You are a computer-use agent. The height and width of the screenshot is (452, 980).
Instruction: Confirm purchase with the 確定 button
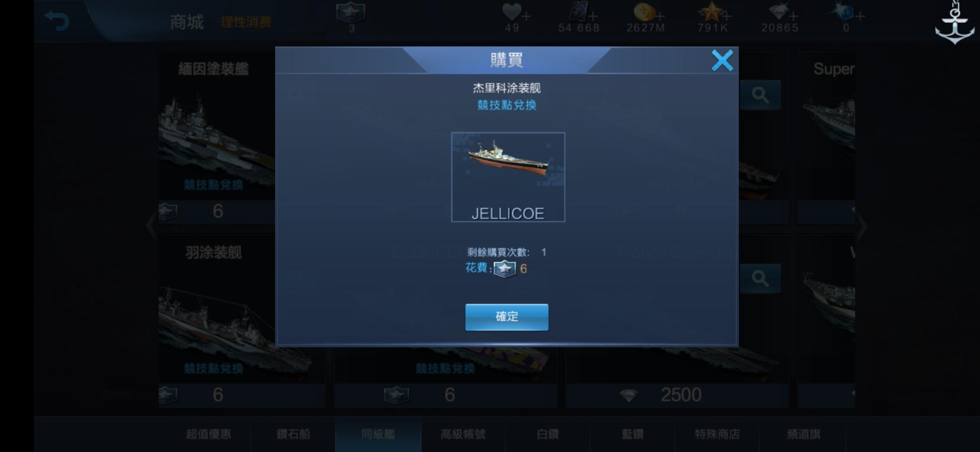pos(507,317)
